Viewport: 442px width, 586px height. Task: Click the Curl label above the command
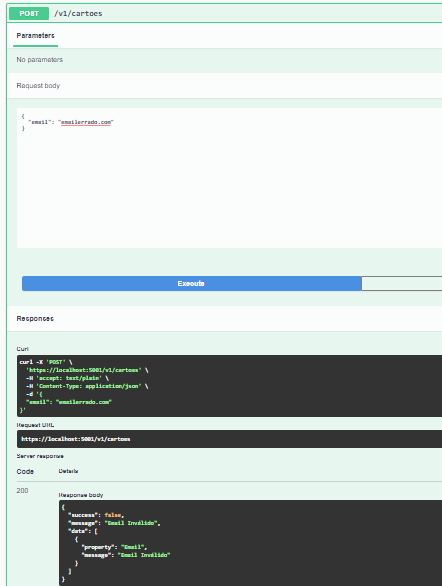tap(22, 349)
